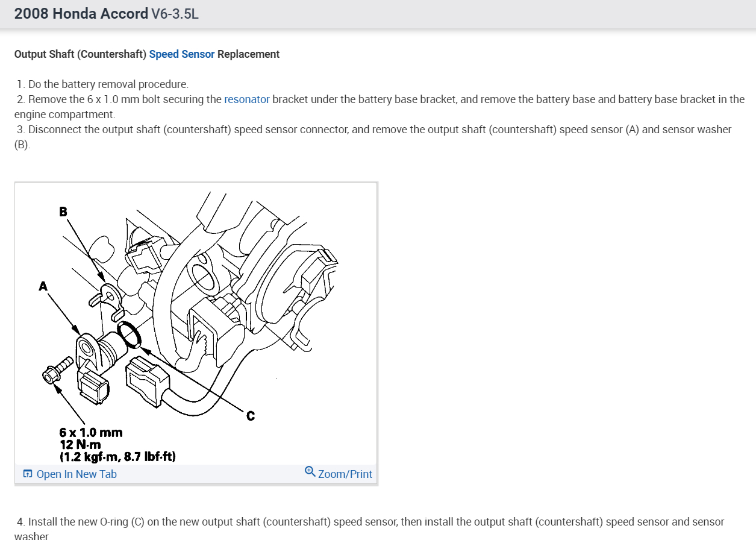Click the 'V6-3.5L' engine label
Screen dimensions: 756x540
point(175,14)
